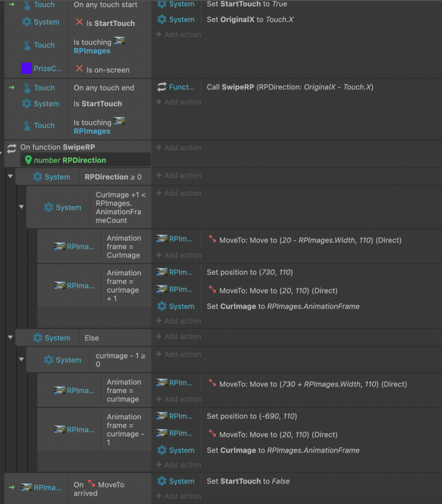Select the Set CurImage action under position (-690, 110)
The height and width of the screenshot is (504, 442).
tap(283, 450)
